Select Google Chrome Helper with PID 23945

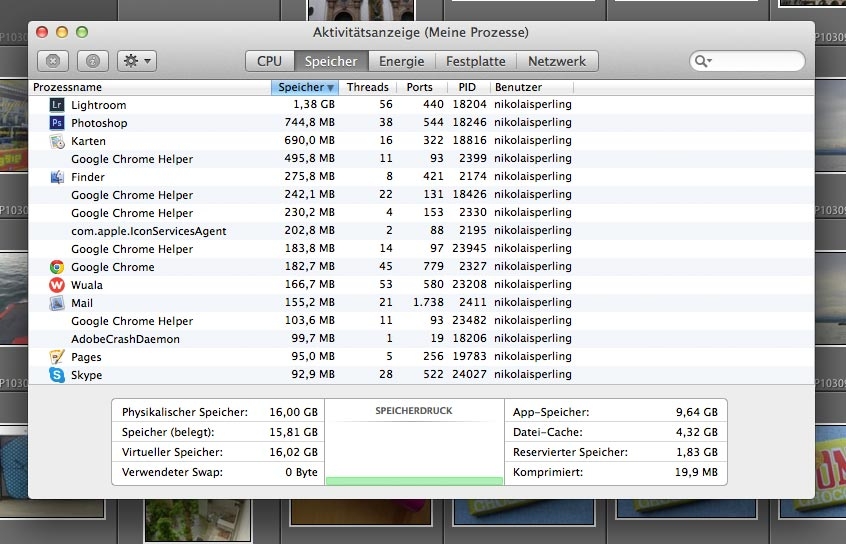(x=132, y=249)
